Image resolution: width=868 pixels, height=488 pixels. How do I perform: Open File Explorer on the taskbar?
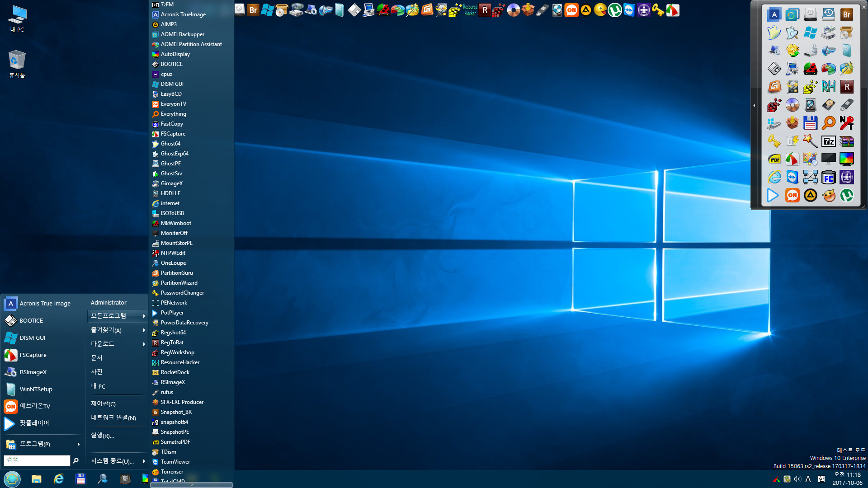tap(37, 479)
